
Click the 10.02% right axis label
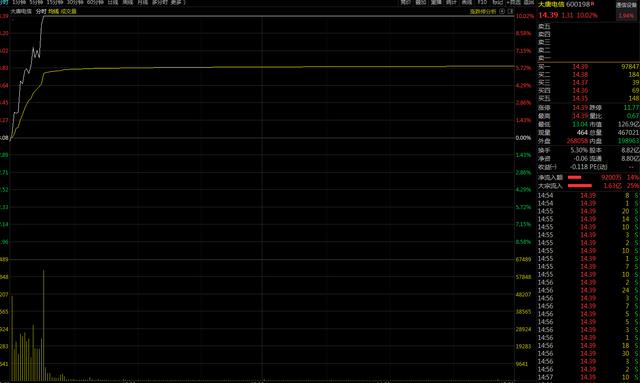click(x=525, y=16)
